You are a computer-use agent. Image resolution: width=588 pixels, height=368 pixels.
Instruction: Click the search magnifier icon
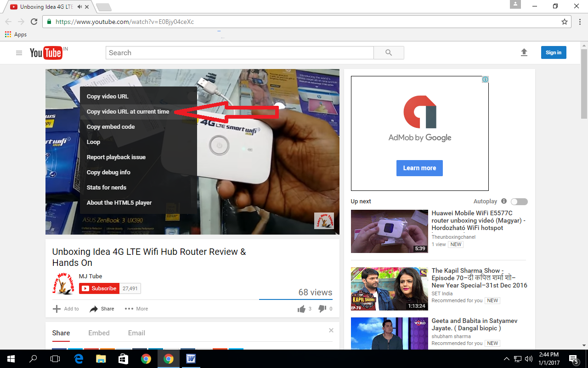click(x=388, y=52)
